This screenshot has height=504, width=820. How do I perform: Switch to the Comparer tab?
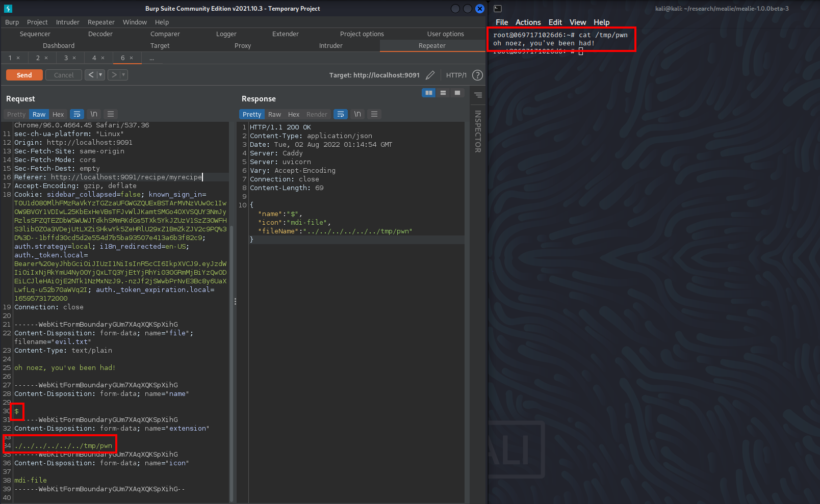pos(165,34)
